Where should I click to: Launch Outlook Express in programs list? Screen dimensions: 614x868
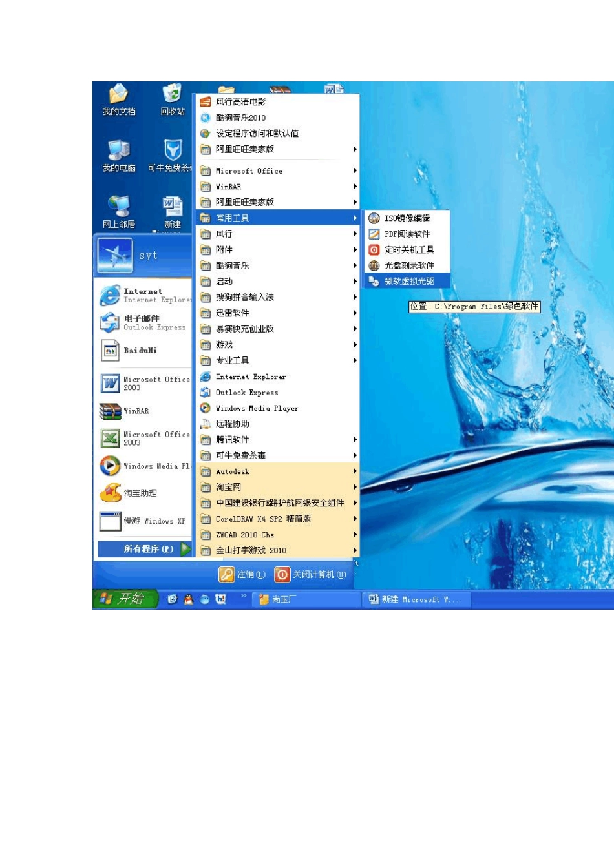tap(278, 392)
